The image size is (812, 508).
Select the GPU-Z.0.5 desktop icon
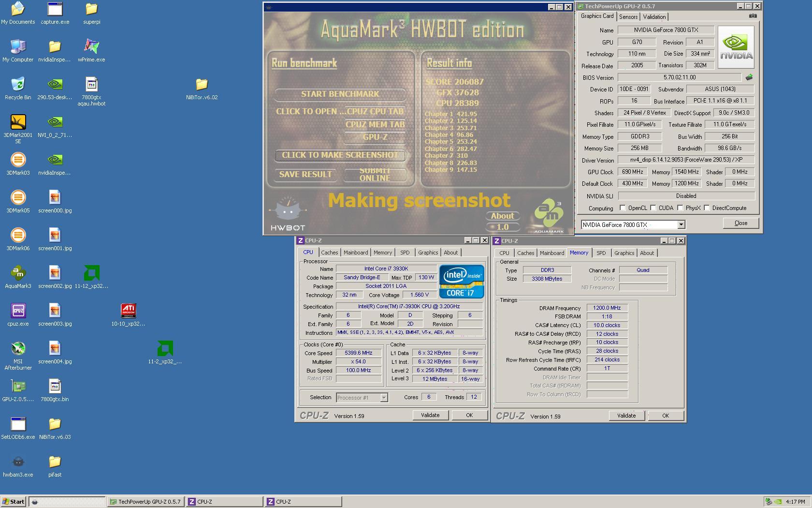click(18, 390)
